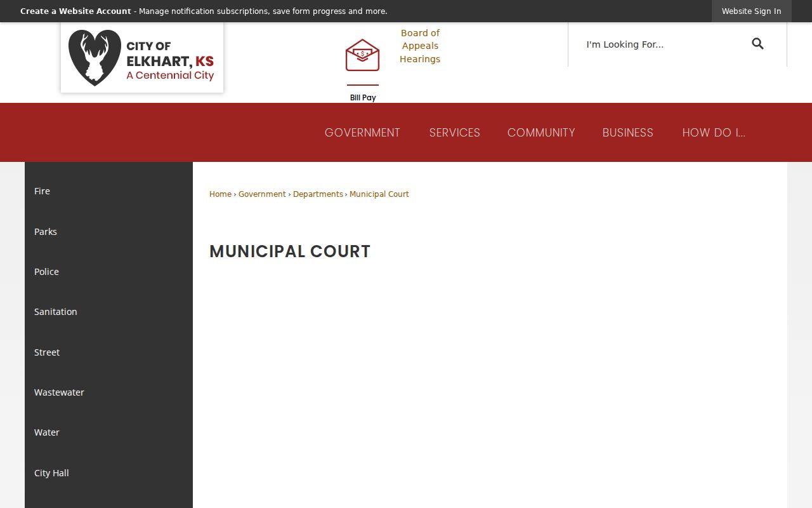This screenshot has width=812, height=508.
Task: Select Government in the breadcrumb trail
Action: [262, 194]
